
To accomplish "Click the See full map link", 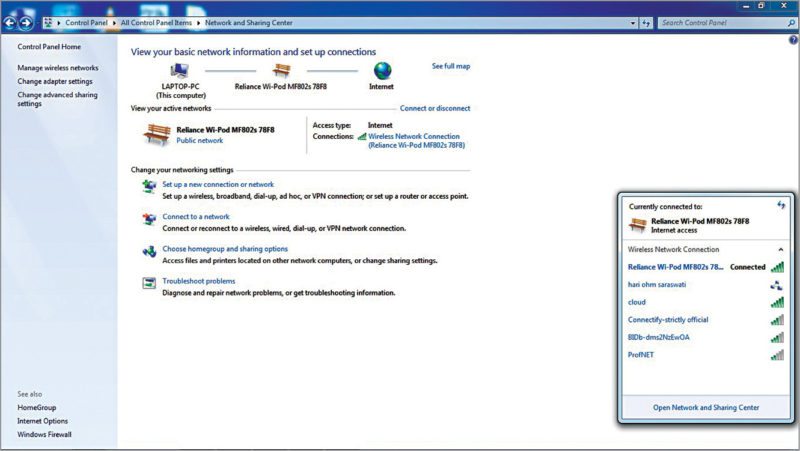I will pos(450,66).
